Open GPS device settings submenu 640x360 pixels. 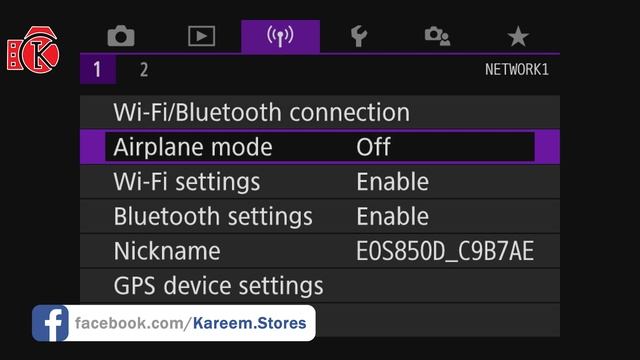[x=320, y=286]
